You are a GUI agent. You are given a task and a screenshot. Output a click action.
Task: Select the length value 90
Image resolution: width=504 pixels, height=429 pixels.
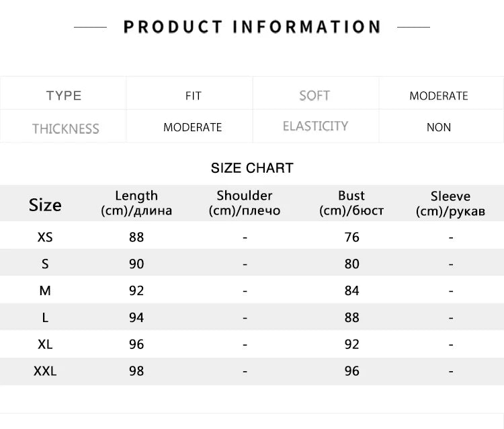pos(136,264)
